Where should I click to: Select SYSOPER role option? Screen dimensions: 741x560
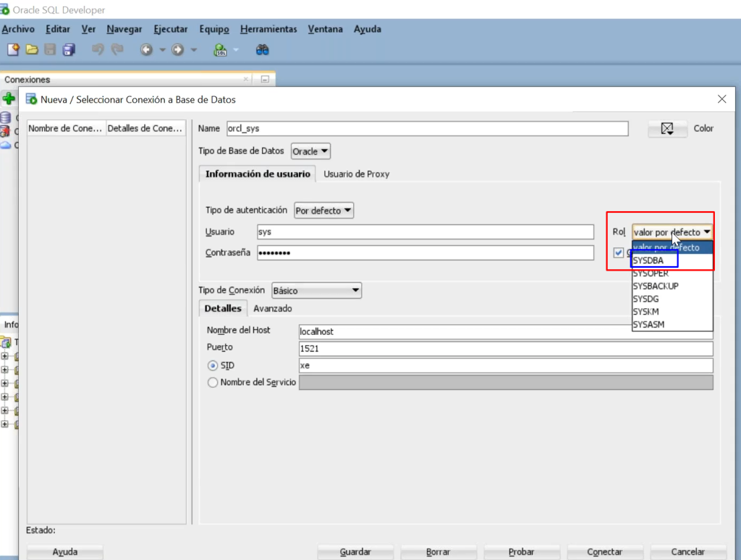tap(672, 273)
